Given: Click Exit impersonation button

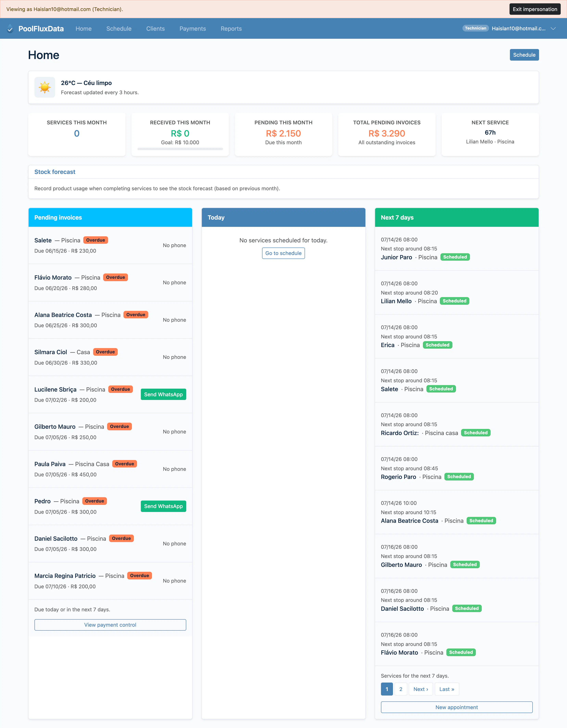Looking at the screenshot, I should tap(535, 9).
